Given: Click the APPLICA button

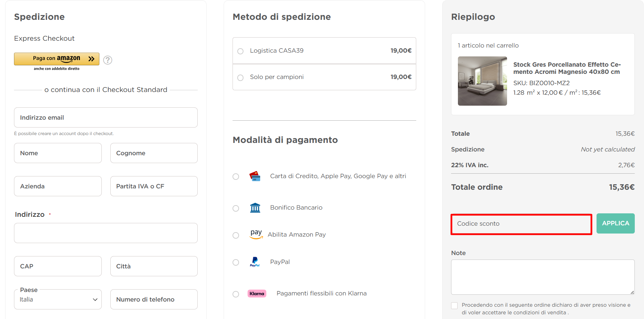Looking at the screenshot, I should (615, 223).
